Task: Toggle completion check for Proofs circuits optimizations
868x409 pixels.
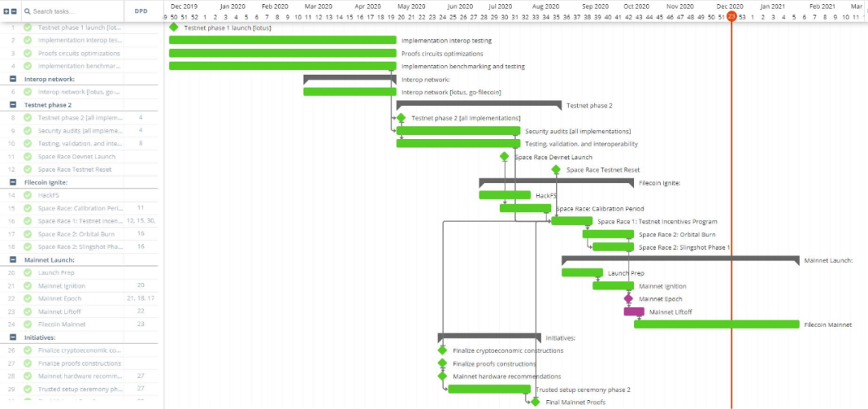Action: (27, 53)
